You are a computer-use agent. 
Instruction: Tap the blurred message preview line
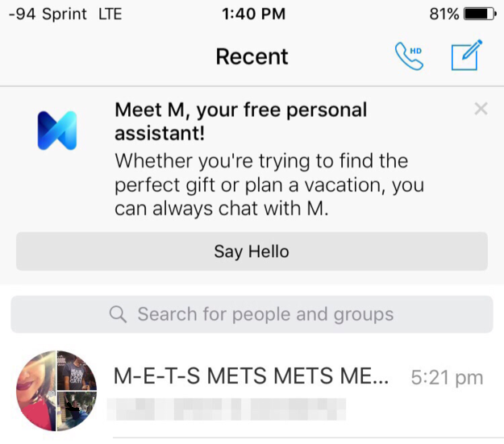[230, 409]
